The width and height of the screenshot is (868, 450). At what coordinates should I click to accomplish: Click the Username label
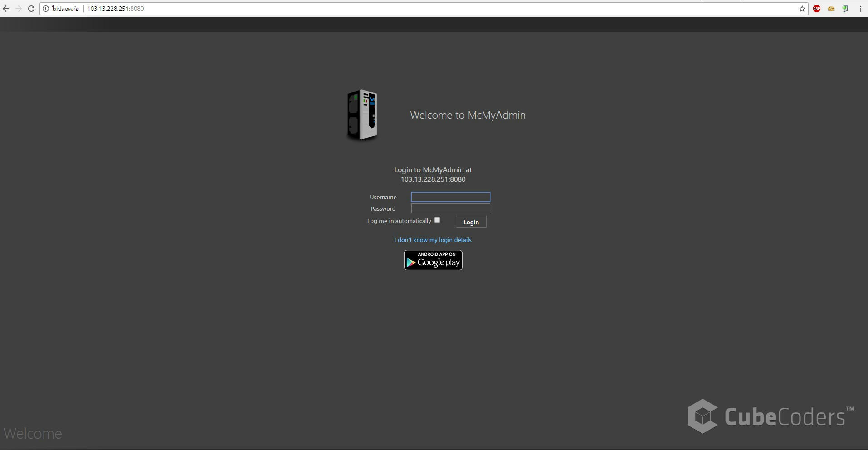(383, 197)
